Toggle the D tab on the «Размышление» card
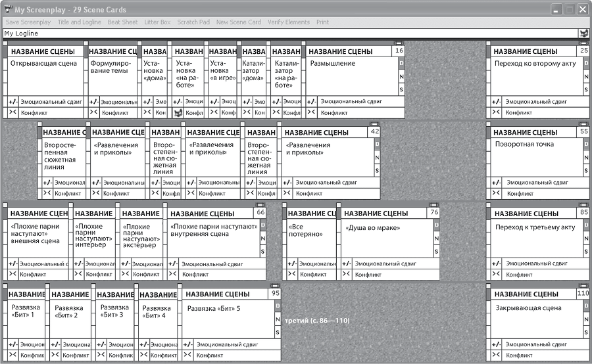The image size is (592, 364). coord(401,64)
